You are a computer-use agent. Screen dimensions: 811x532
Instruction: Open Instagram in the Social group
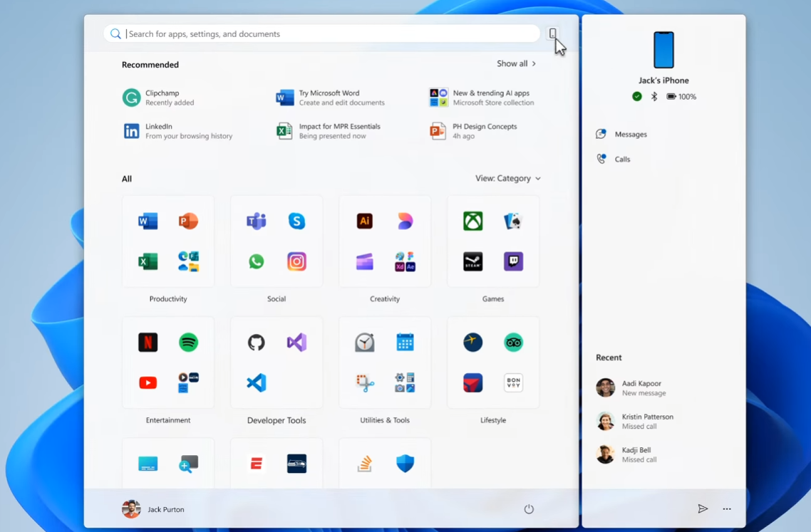(x=296, y=261)
